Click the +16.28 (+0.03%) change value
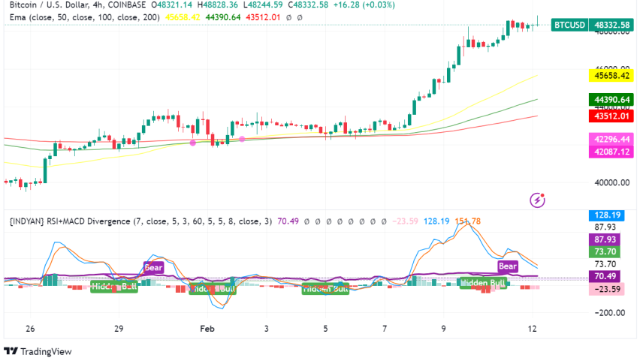The width and height of the screenshot is (640, 364). [x=364, y=5]
